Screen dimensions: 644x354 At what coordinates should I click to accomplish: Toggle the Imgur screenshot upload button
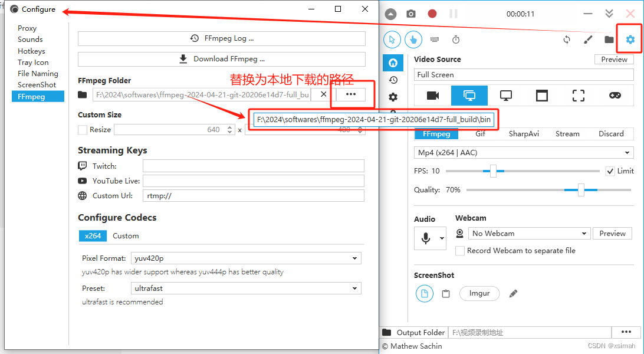[479, 293]
